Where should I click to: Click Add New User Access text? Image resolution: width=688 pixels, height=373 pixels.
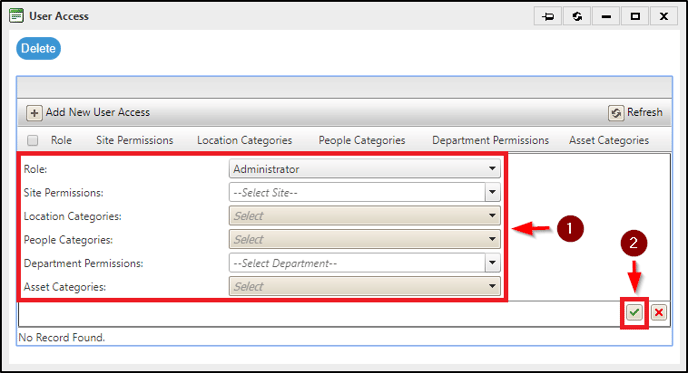click(x=98, y=112)
